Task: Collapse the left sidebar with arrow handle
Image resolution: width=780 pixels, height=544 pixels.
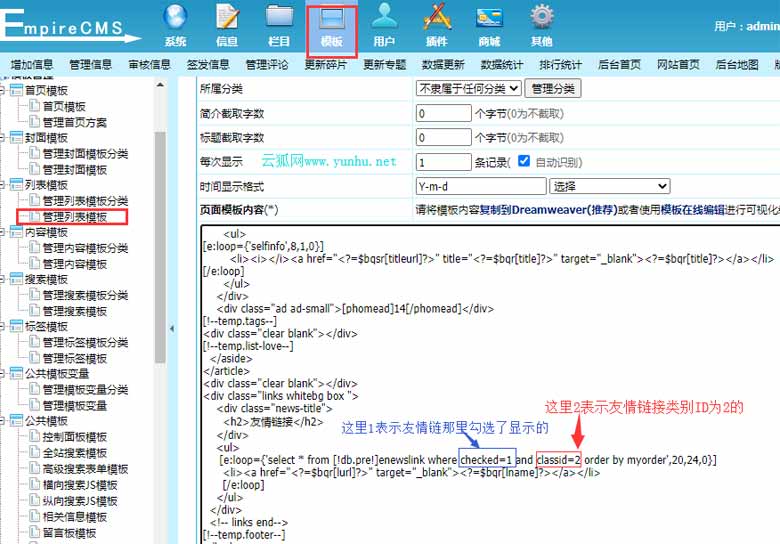Action: pyautogui.click(x=172, y=328)
